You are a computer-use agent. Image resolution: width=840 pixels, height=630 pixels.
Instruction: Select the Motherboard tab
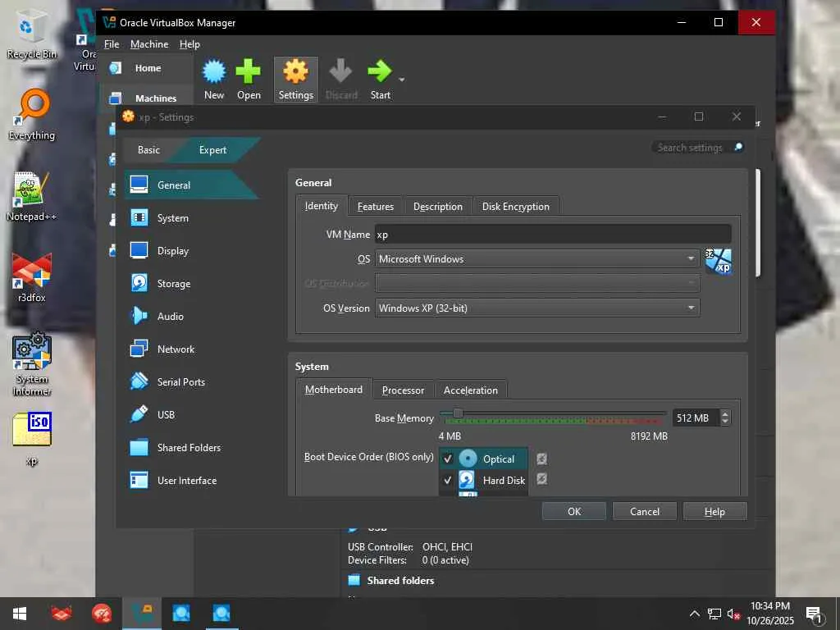pyautogui.click(x=334, y=390)
